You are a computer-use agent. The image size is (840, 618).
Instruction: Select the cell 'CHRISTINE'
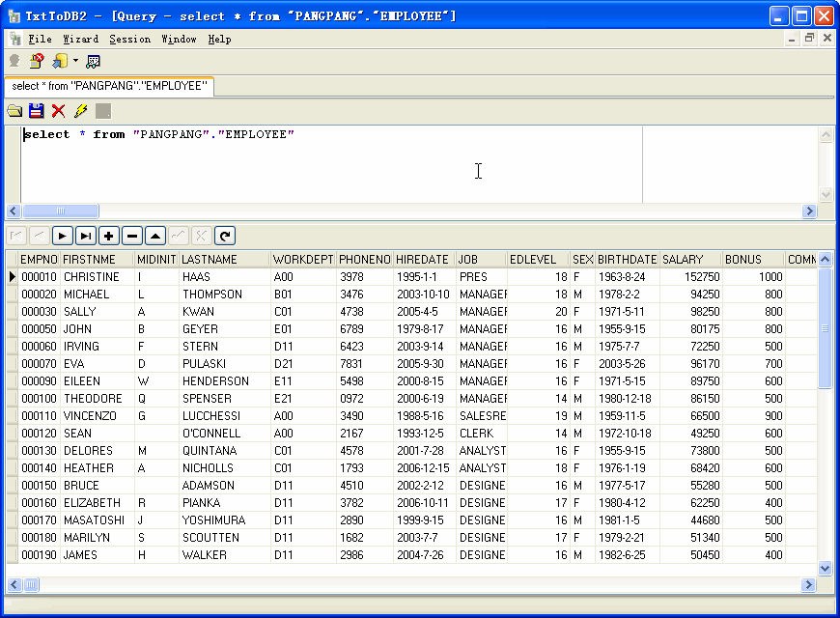point(97,277)
